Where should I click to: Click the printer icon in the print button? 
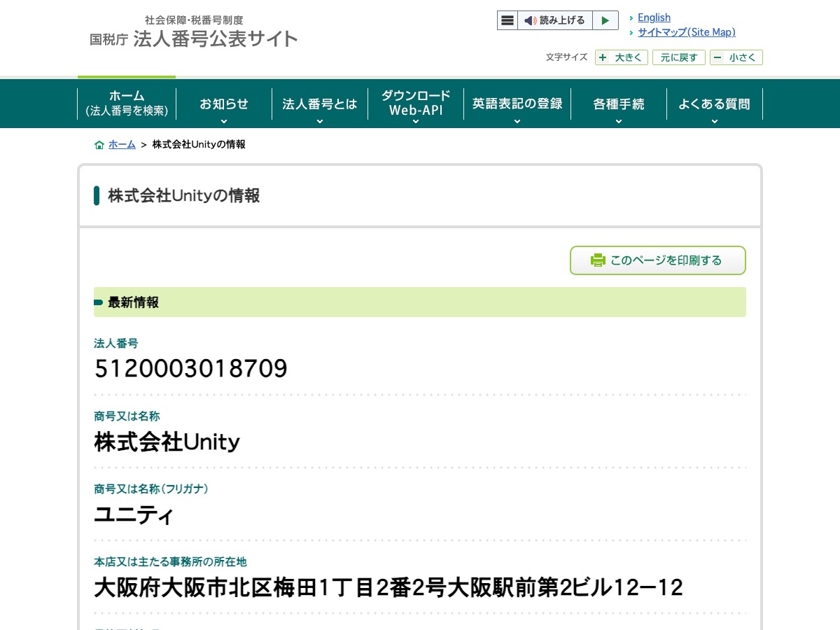[x=598, y=260]
